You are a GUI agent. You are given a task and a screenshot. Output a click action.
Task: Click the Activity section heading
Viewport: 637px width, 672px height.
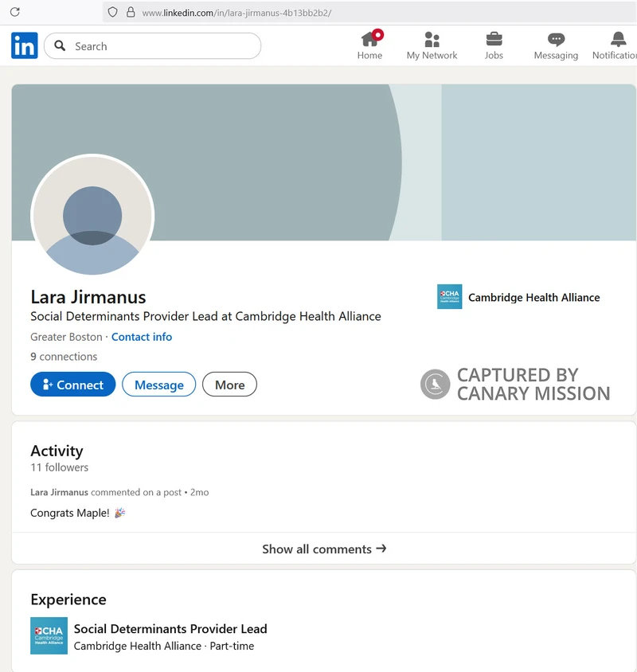tap(57, 451)
